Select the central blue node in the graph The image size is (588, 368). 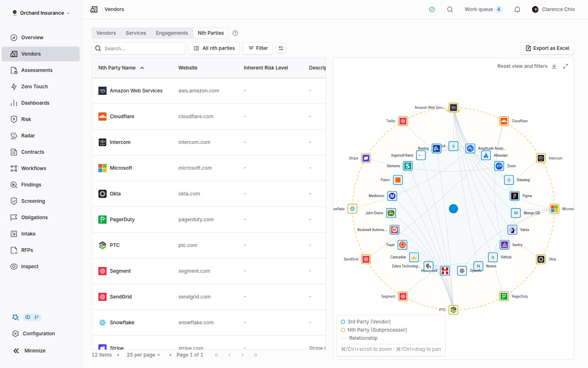point(453,209)
